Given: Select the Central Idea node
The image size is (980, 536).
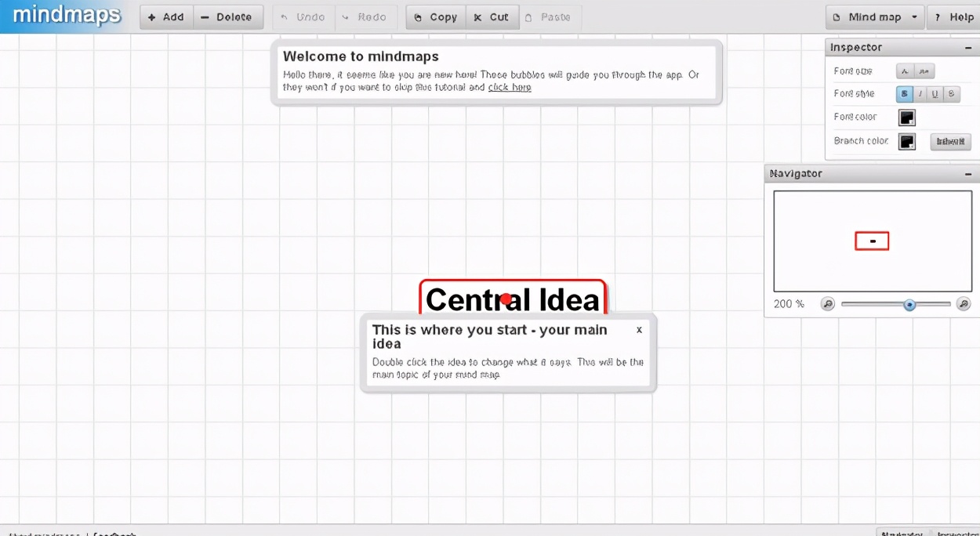Looking at the screenshot, I should pyautogui.click(x=513, y=298).
